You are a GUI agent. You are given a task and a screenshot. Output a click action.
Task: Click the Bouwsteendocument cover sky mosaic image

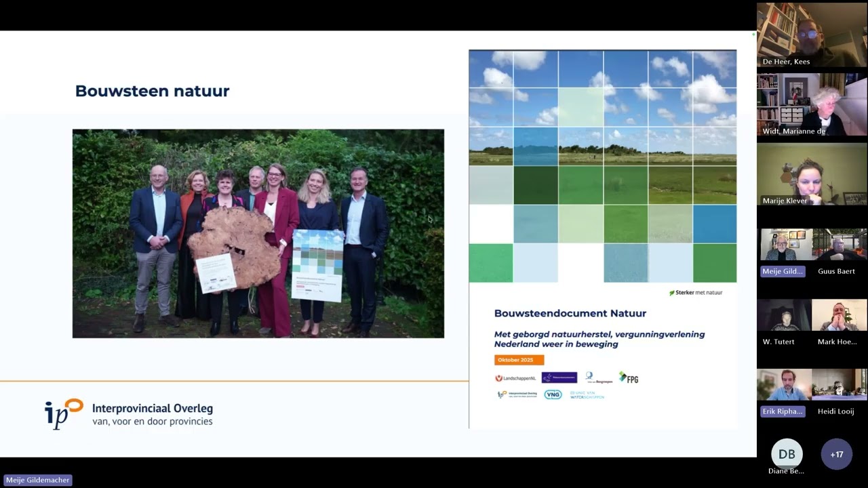tap(603, 166)
